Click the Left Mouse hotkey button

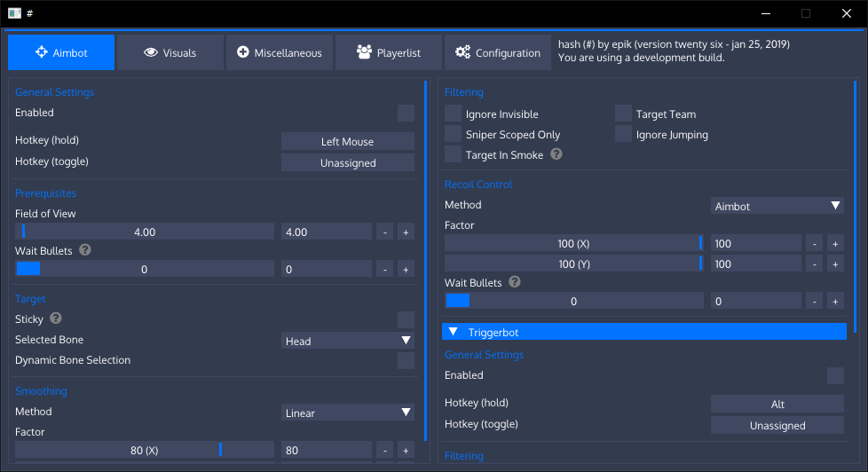point(348,142)
